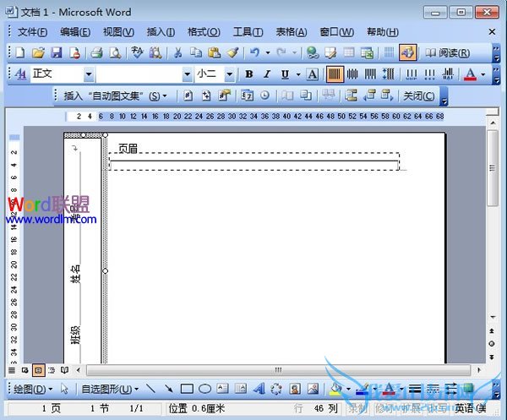The image size is (507, 420).
Task: Open the 插入(I) menu
Action: point(161,31)
